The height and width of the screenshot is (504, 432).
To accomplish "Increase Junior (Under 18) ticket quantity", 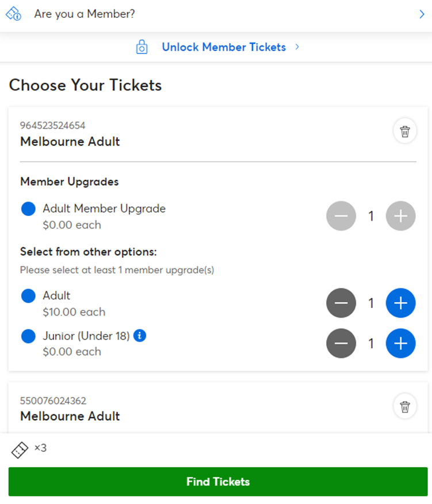I will click(400, 343).
